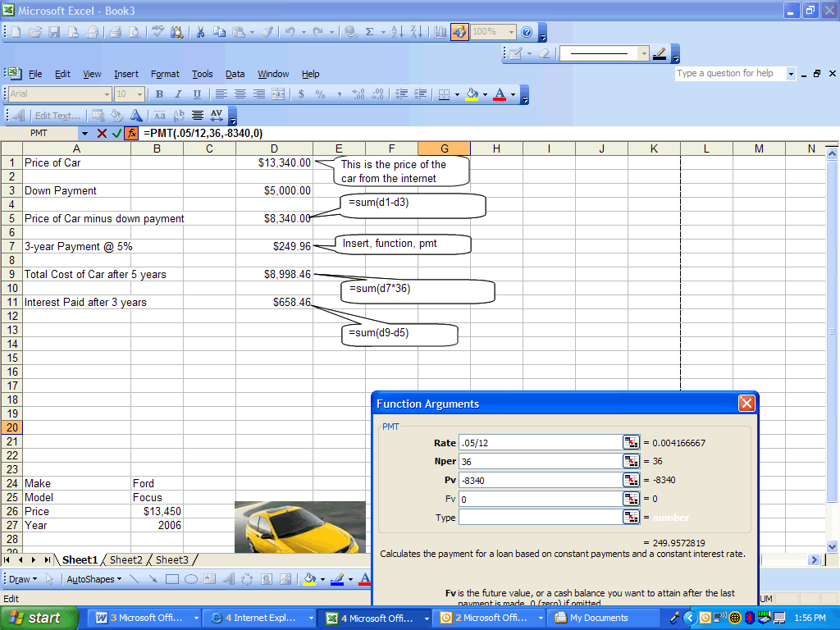840x630 pixels.
Task: Cut selection with the scissors icon
Action: click(x=200, y=32)
